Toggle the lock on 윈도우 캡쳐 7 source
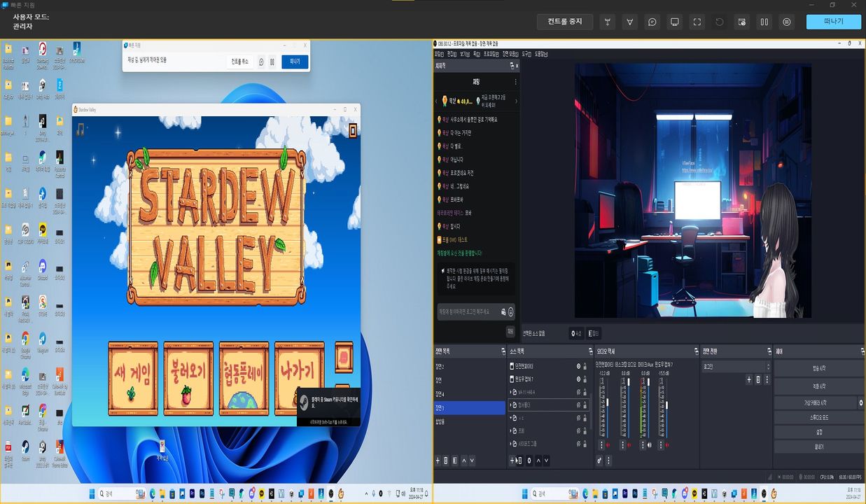The image size is (866, 504). pyautogui.click(x=585, y=379)
